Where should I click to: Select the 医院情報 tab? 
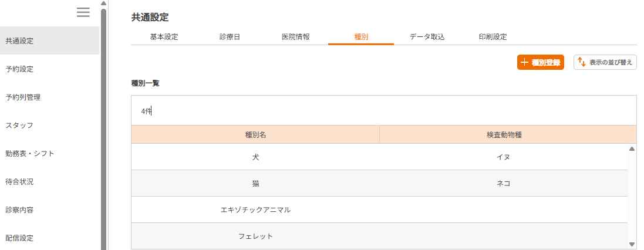pos(295,37)
